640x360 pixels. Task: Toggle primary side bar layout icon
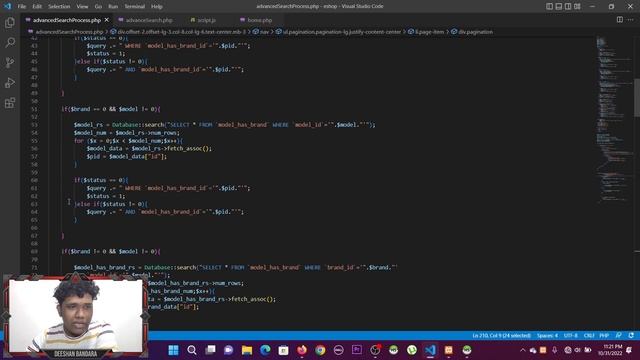click(x=549, y=6)
